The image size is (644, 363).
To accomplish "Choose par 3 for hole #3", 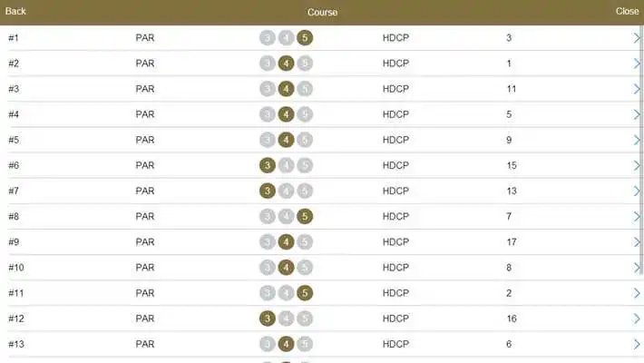I will click(268, 89).
